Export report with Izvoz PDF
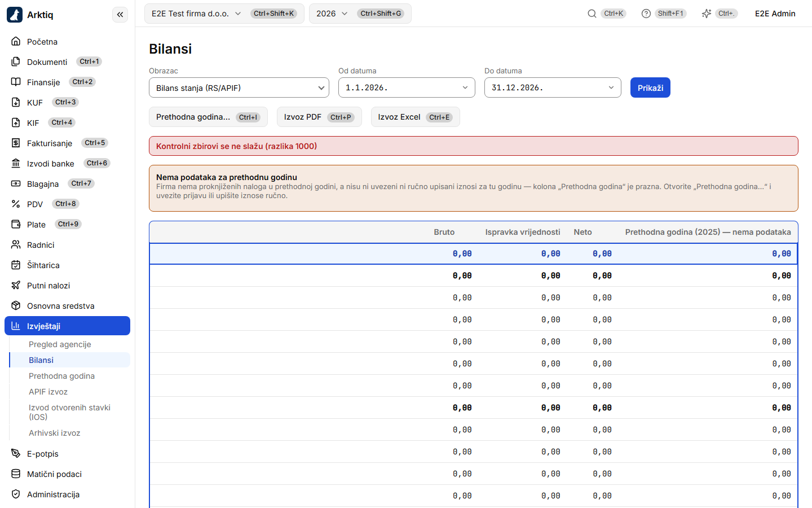812x508 pixels. [x=319, y=117]
